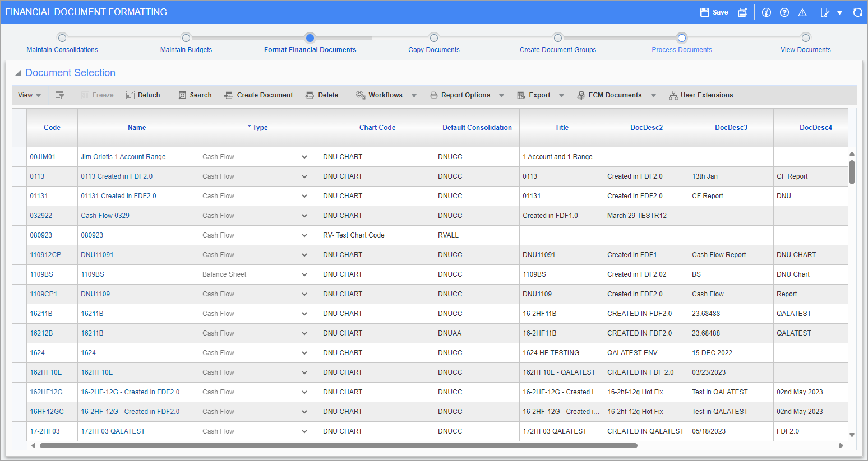Click the save-and-copy documents icon beside Save
868x461 pixels.
[743, 12]
